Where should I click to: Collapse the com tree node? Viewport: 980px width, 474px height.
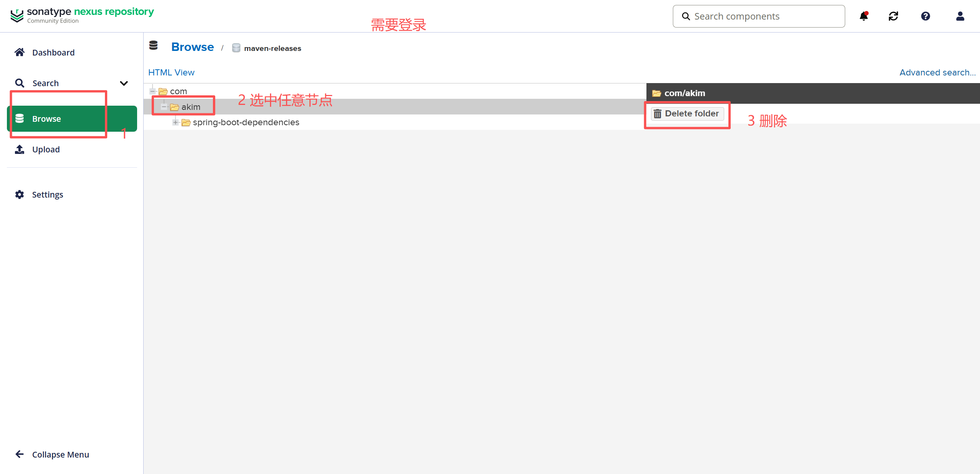pos(152,92)
